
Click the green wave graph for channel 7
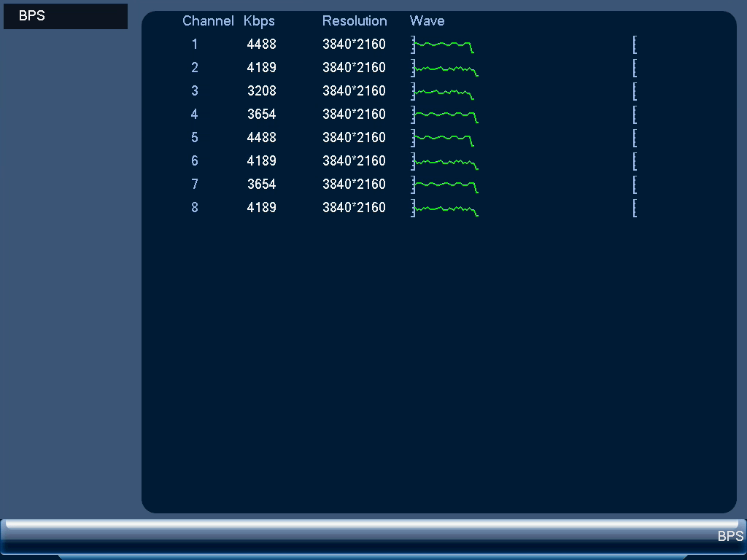click(x=446, y=187)
